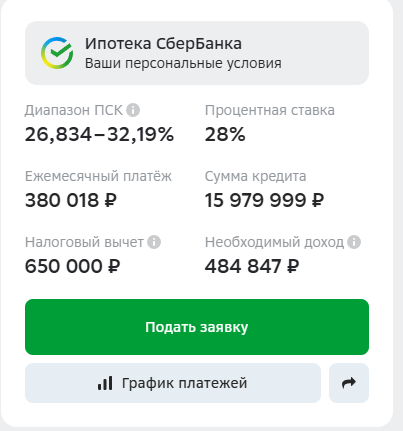Click the 28% interest rate value

click(x=225, y=134)
